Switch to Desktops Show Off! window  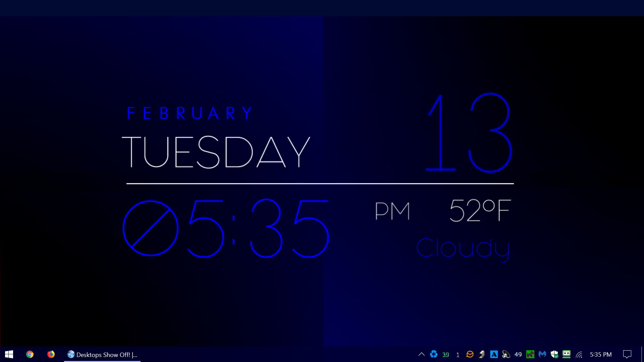102,355
